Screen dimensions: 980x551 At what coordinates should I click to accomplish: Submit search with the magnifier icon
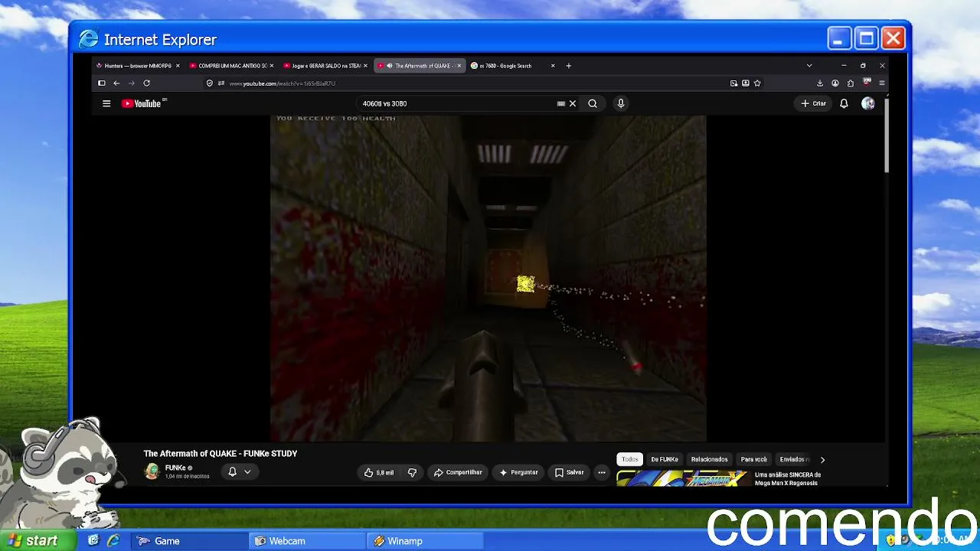click(x=593, y=103)
